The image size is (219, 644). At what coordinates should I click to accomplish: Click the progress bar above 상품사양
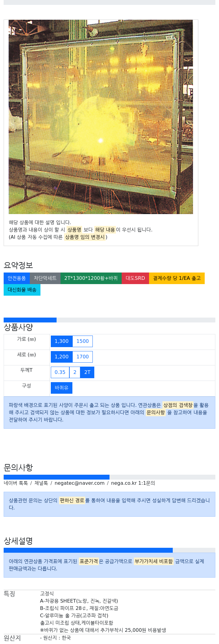(x=109, y=320)
